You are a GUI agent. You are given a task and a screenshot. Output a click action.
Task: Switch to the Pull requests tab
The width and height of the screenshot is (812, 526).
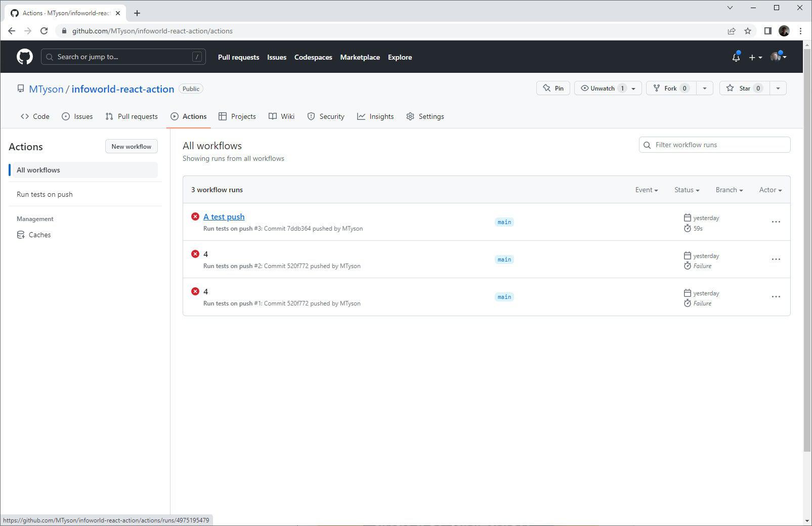tap(131, 116)
